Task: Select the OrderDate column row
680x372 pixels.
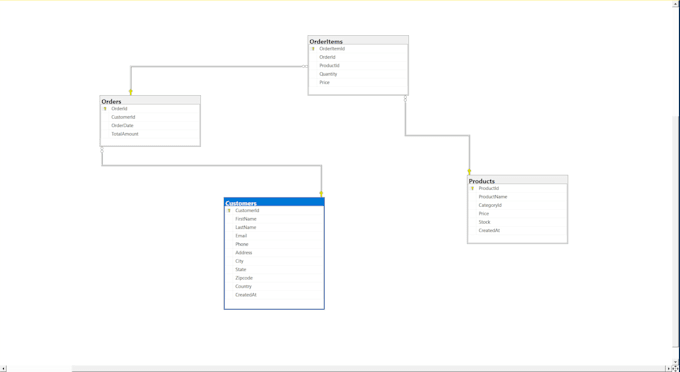Action: pyautogui.click(x=150, y=126)
